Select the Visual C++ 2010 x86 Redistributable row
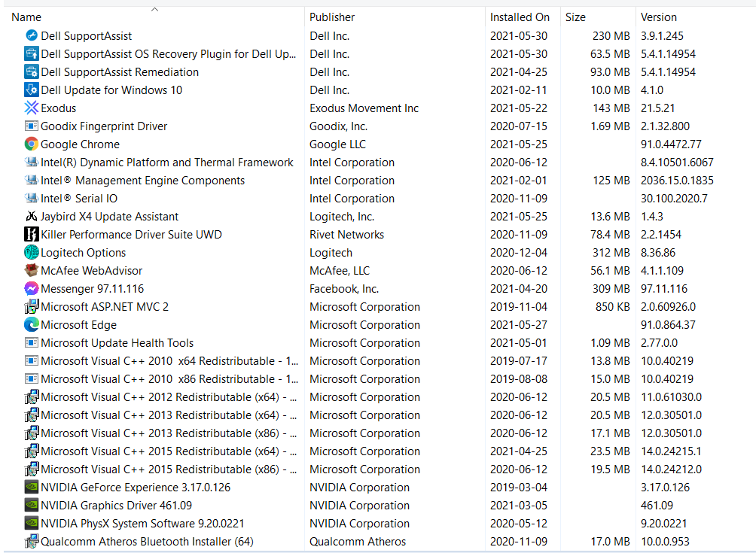This screenshot has height=553, width=756. [378, 379]
